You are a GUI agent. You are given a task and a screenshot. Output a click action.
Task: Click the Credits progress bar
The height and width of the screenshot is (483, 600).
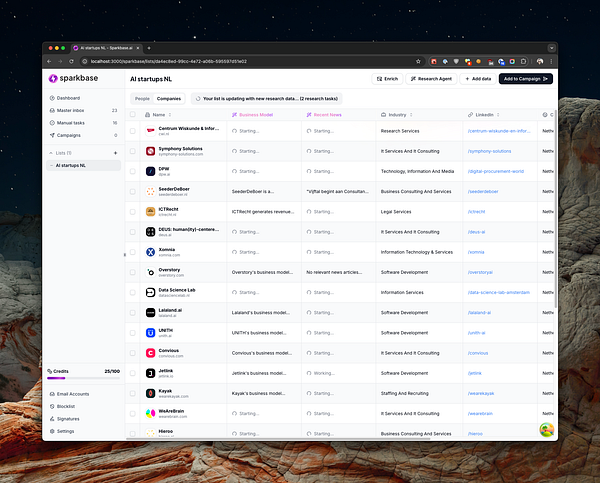[83, 378]
